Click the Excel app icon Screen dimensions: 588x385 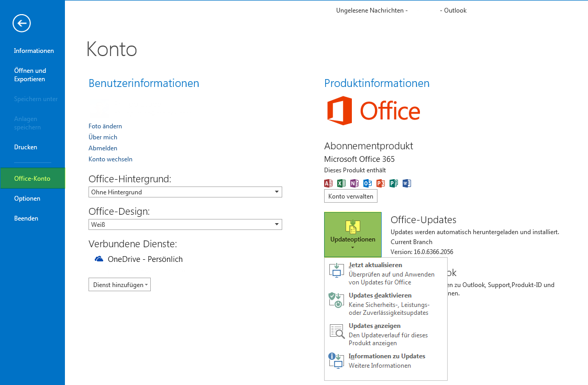(x=341, y=183)
